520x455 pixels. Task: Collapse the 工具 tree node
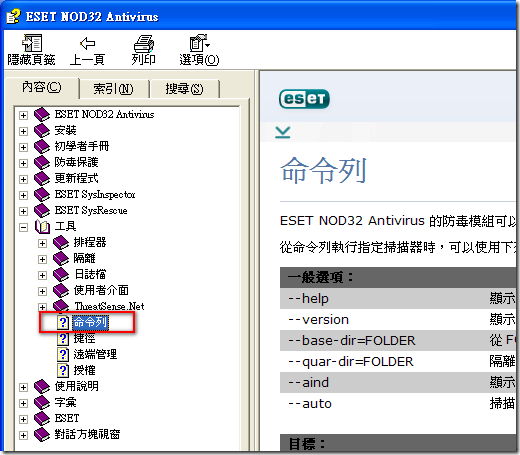[23, 227]
